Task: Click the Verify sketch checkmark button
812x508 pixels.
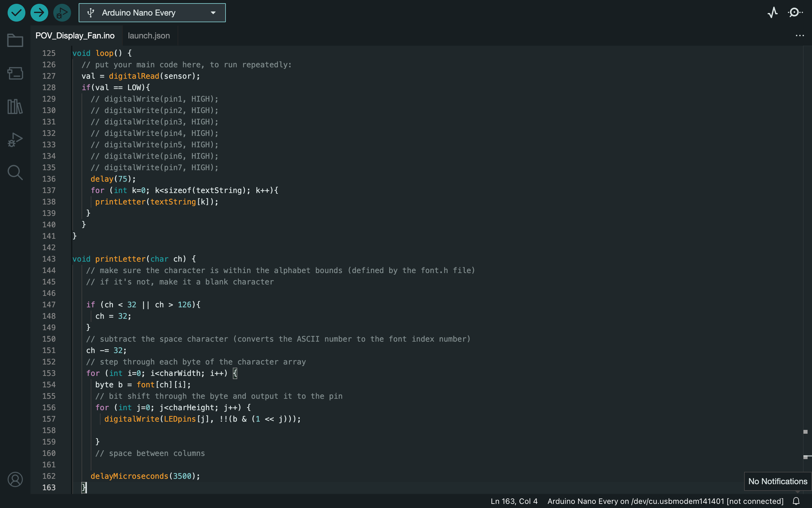Action: coord(16,13)
